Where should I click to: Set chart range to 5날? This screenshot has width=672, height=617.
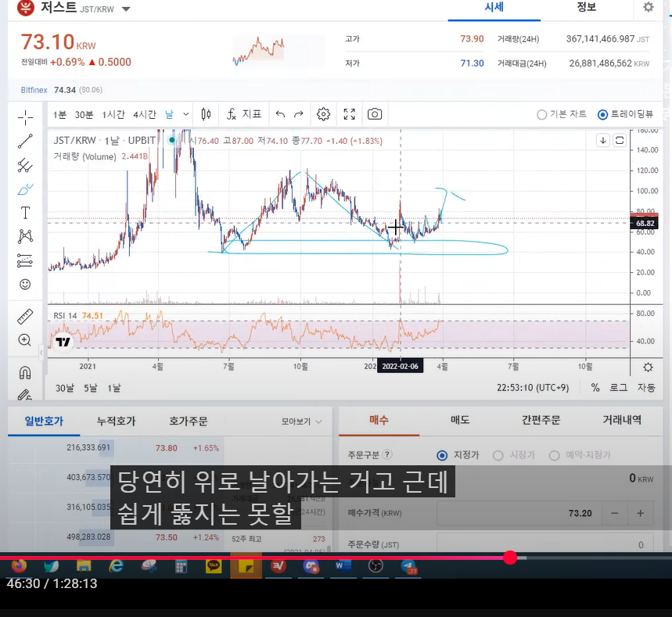point(91,388)
